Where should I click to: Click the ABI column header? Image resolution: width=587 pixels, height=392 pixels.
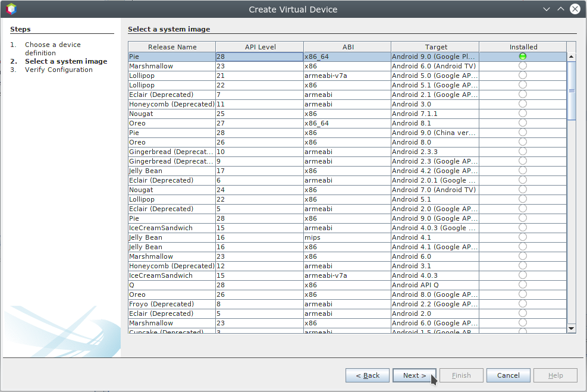tap(347, 47)
